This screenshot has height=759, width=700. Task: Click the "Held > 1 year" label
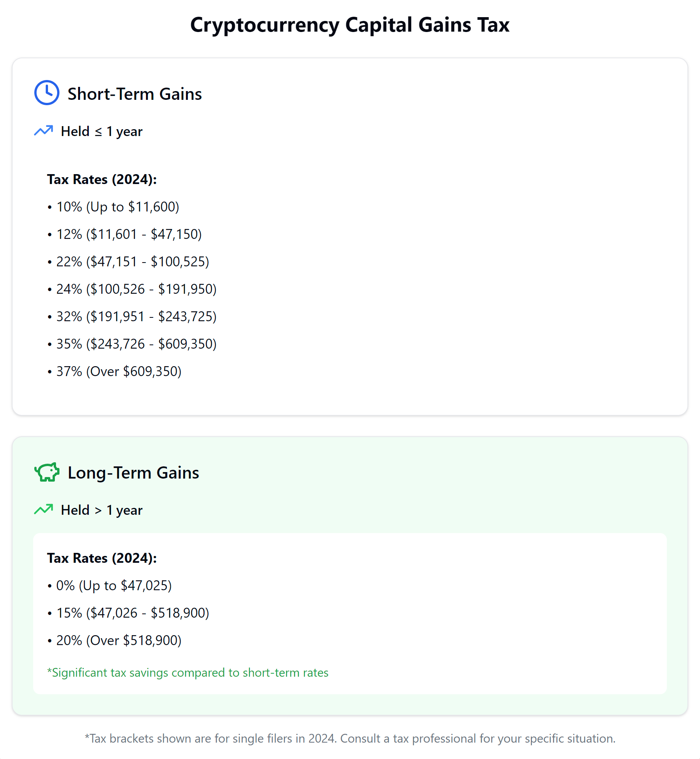[x=101, y=510]
